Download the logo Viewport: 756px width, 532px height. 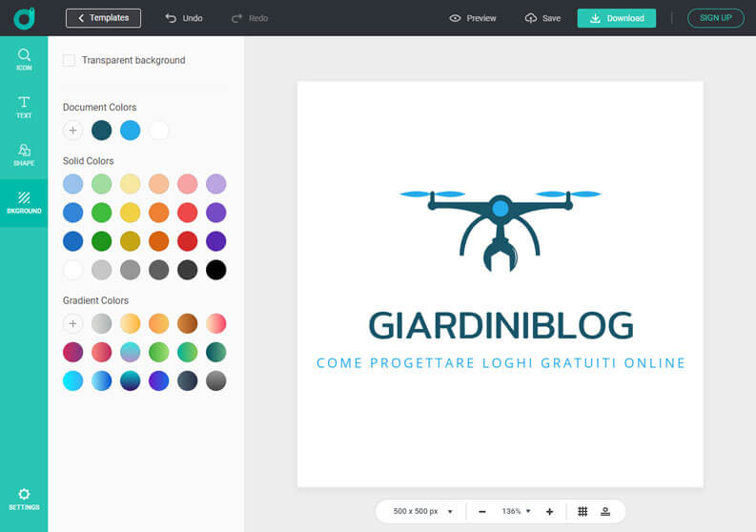pos(617,18)
